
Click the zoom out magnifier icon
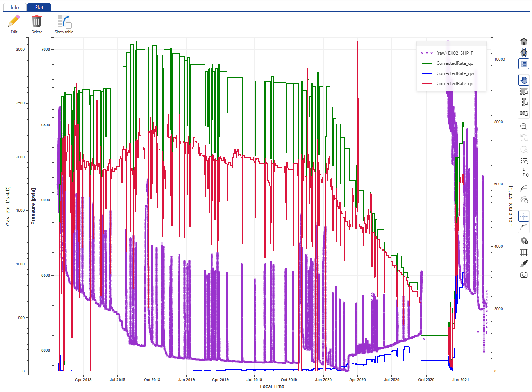coord(524,127)
